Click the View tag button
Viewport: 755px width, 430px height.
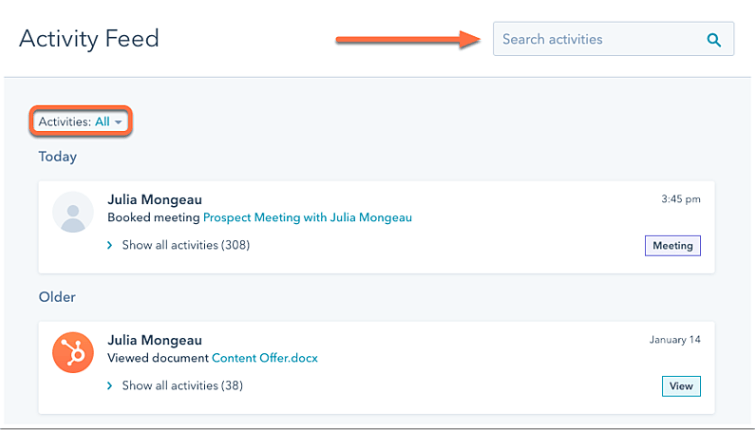[x=681, y=386]
